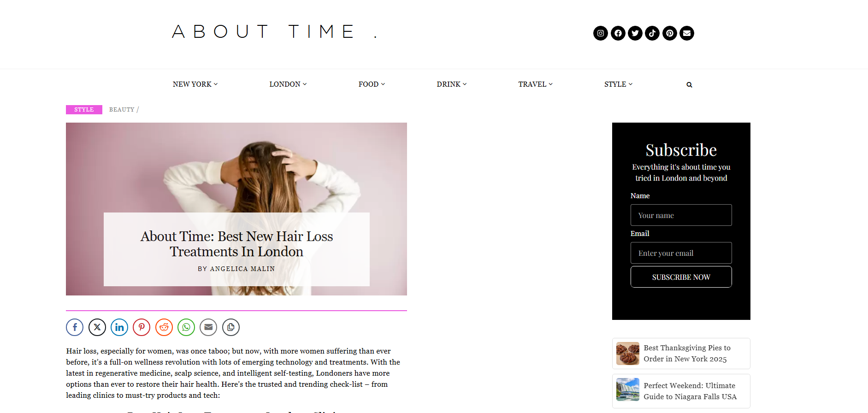Share post on X icon
Viewport: 868px width, 413px height.
97,327
